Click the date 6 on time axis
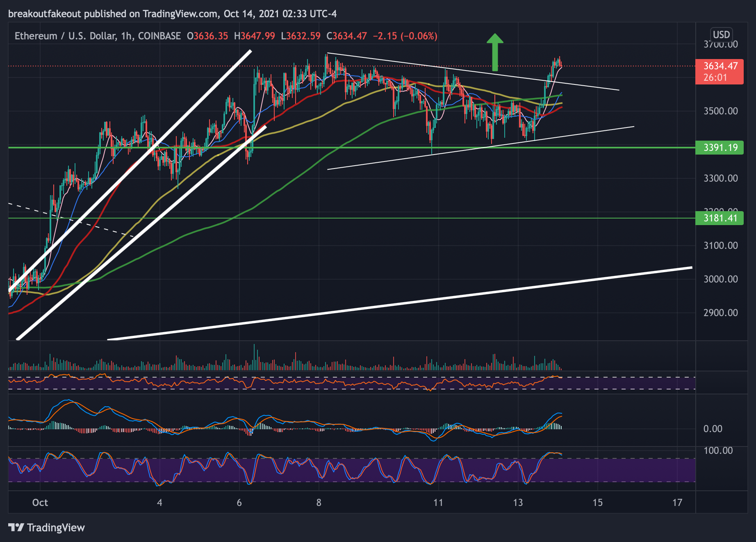 tap(239, 503)
